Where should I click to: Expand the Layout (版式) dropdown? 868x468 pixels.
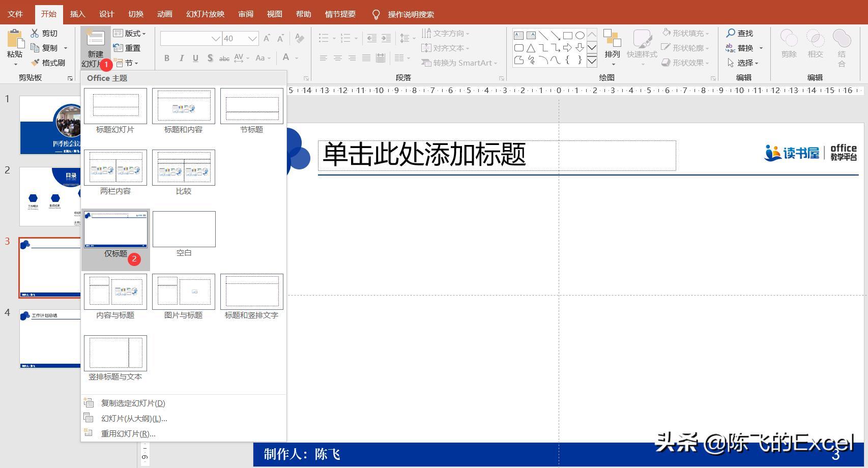tap(130, 33)
